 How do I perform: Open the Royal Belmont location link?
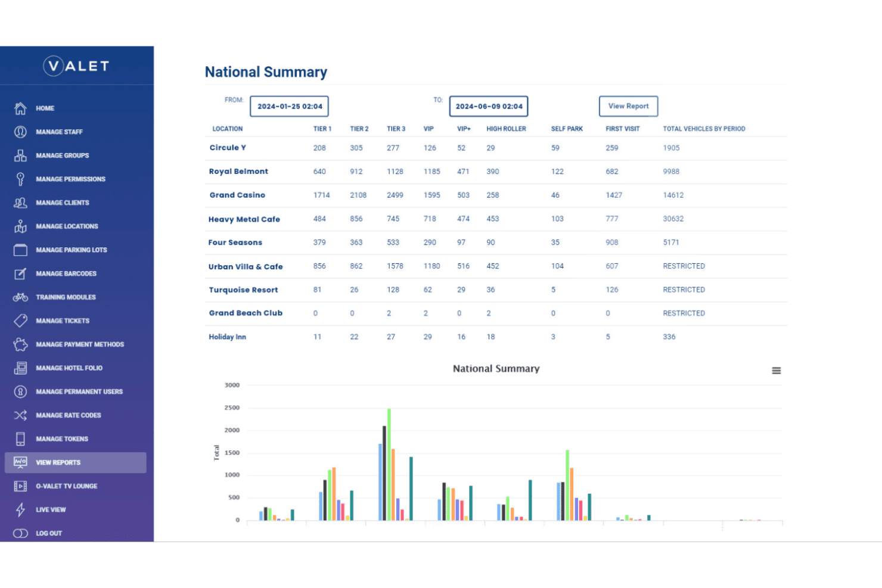click(238, 172)
